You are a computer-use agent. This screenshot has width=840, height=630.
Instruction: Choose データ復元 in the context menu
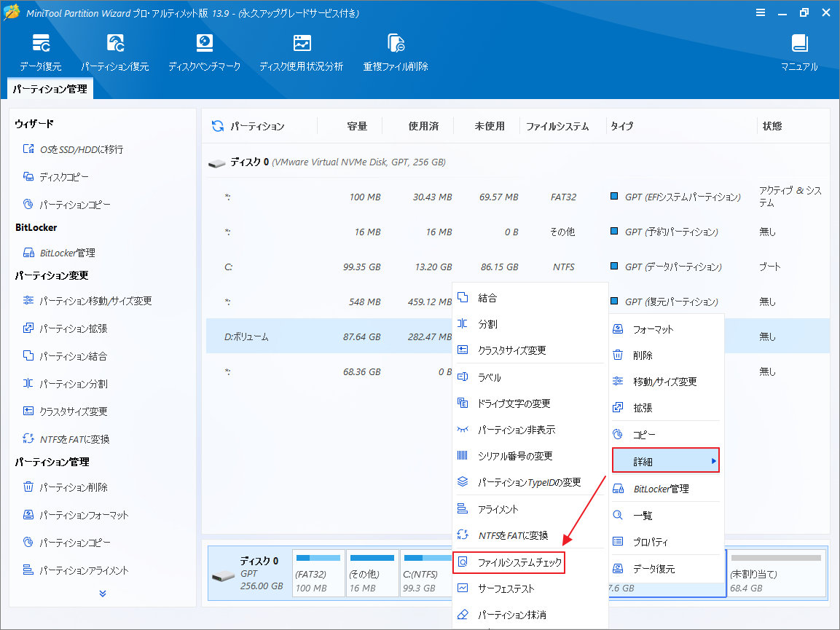click(x=666, y=568)
